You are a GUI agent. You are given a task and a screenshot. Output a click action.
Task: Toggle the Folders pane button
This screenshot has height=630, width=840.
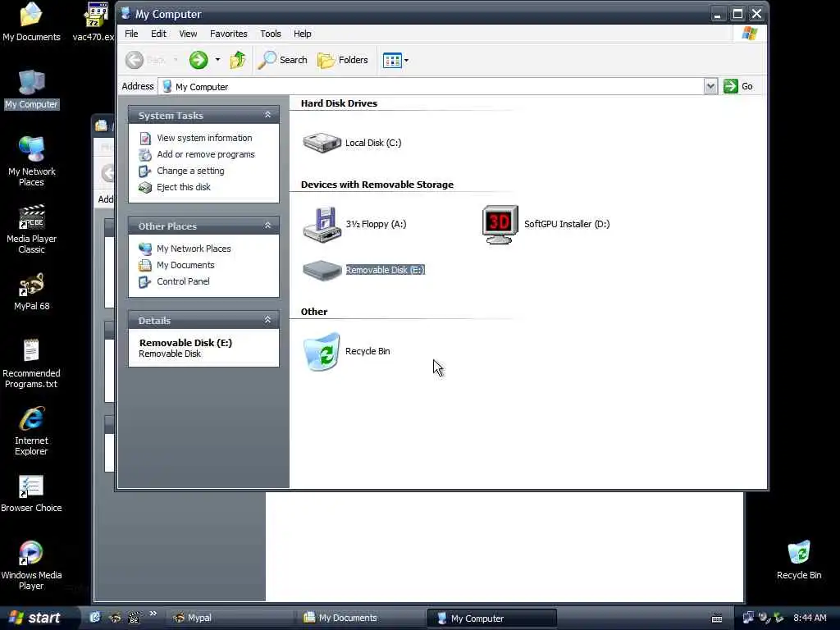click(343, 60)
